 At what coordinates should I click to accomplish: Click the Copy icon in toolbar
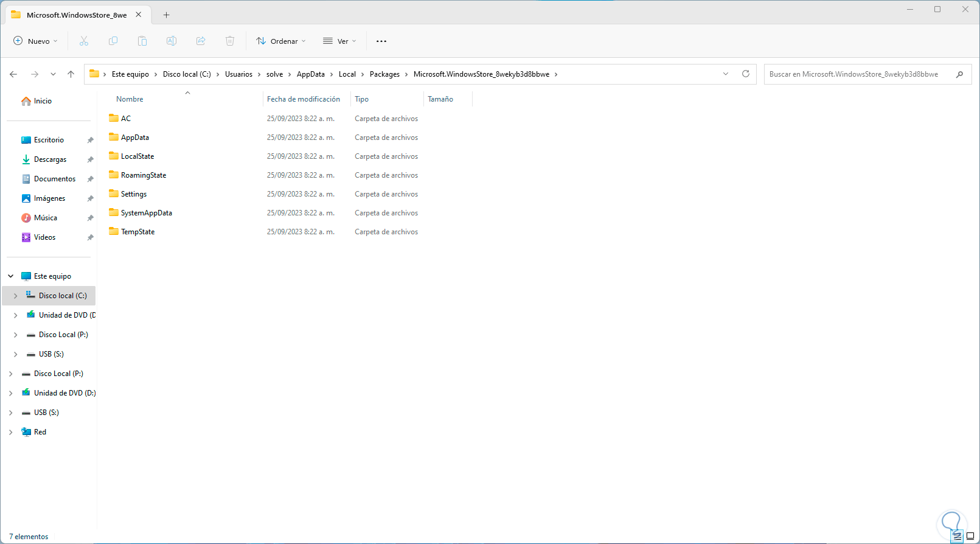(x=113, y=41)
